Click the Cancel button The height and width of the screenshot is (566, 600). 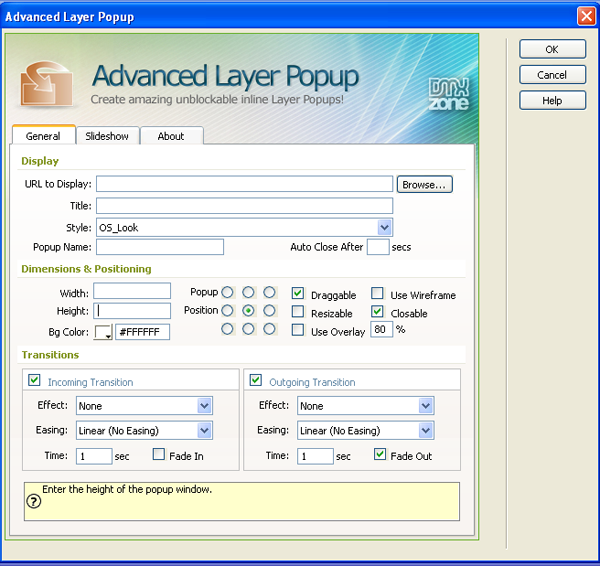552,75
